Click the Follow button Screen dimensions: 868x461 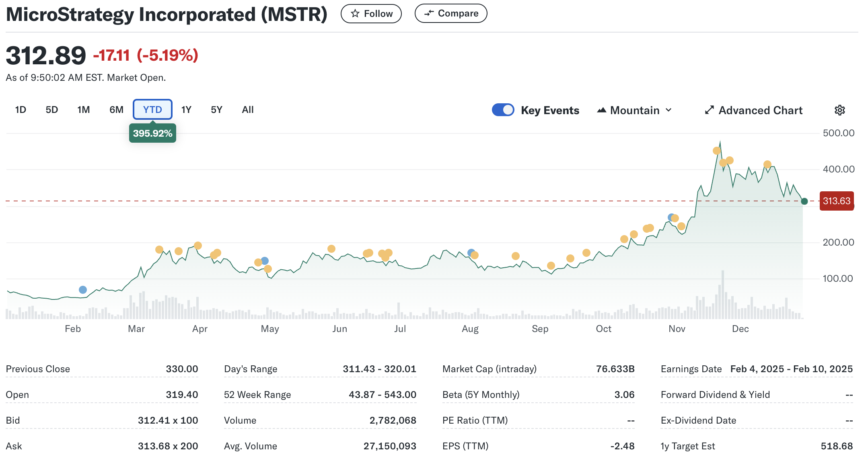371,13
